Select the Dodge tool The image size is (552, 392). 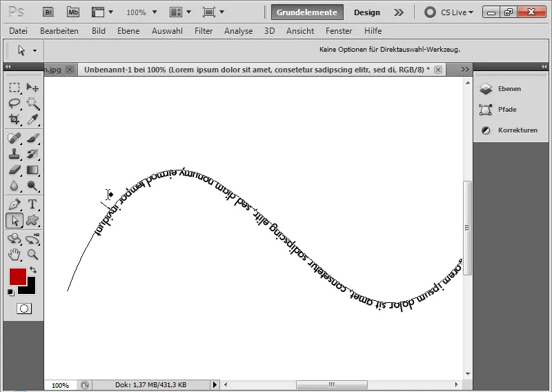point(32,186)
